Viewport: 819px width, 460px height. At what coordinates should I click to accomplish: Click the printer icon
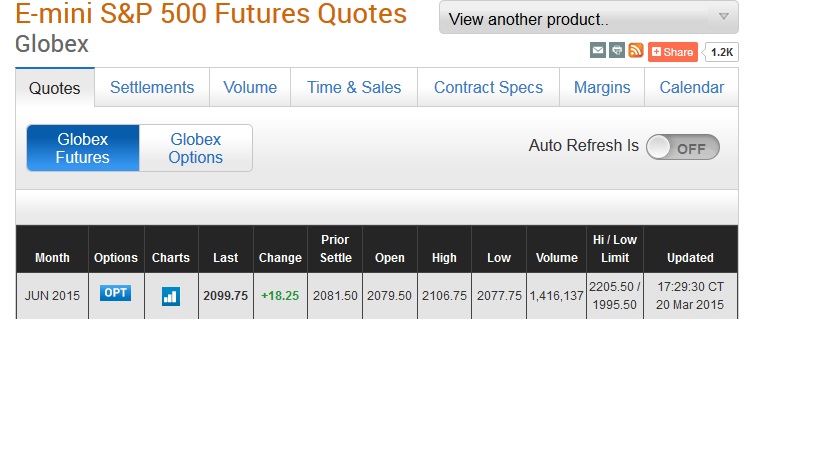click(617, 51)
